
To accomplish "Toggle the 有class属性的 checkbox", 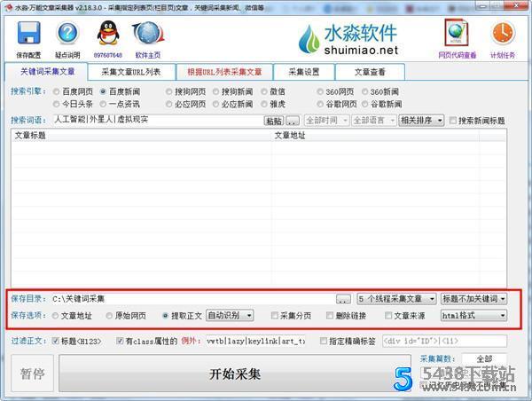I will click(120, 341).
